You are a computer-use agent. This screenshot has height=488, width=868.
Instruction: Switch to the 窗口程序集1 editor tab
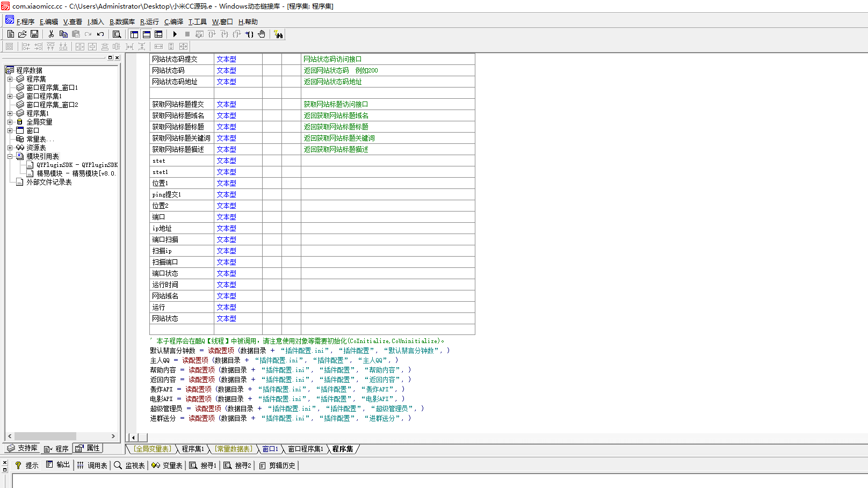click(x=305, y=449)
